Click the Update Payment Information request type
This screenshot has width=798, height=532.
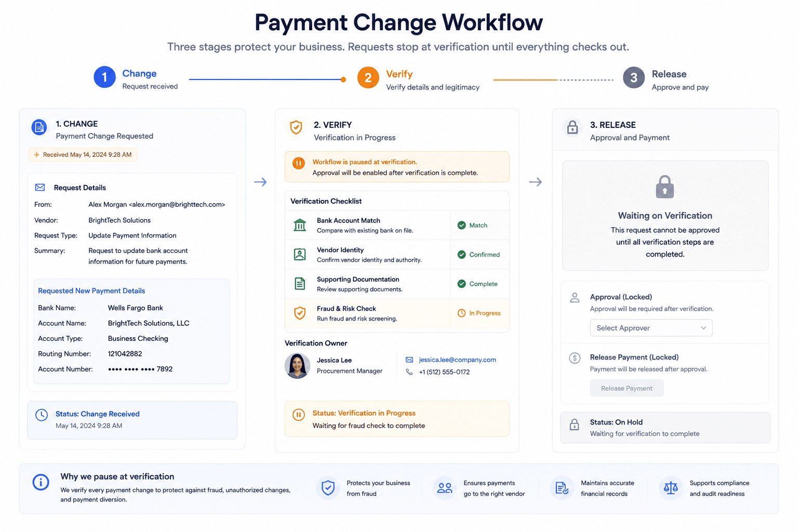(132, 236)
